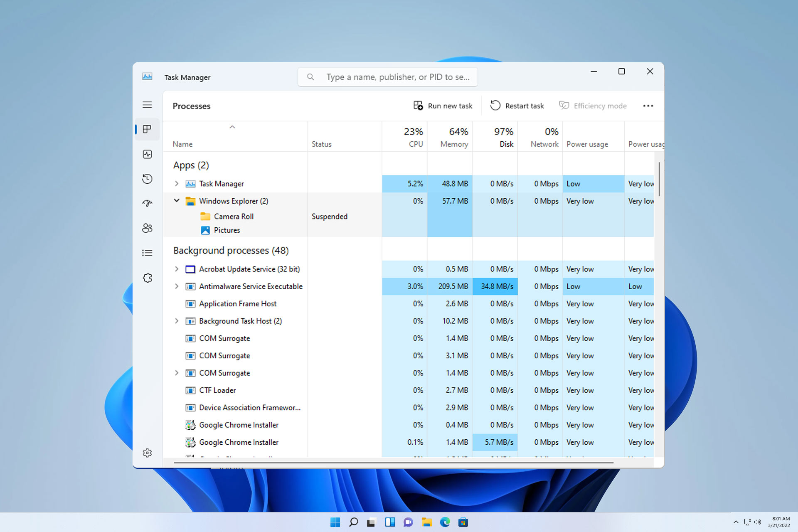Select the Processes tab label
Image resolution: width=798 pixels, height=532 pixels.
point(191,106)
